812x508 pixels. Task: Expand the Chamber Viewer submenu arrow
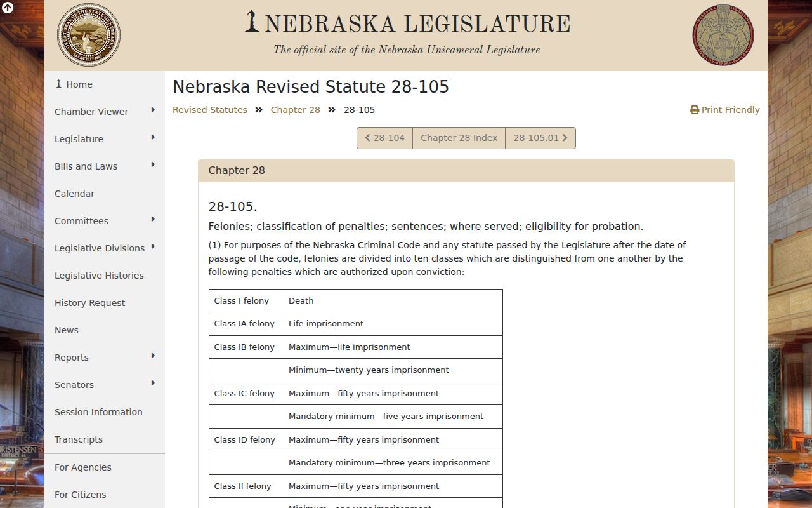pos(153,110)
